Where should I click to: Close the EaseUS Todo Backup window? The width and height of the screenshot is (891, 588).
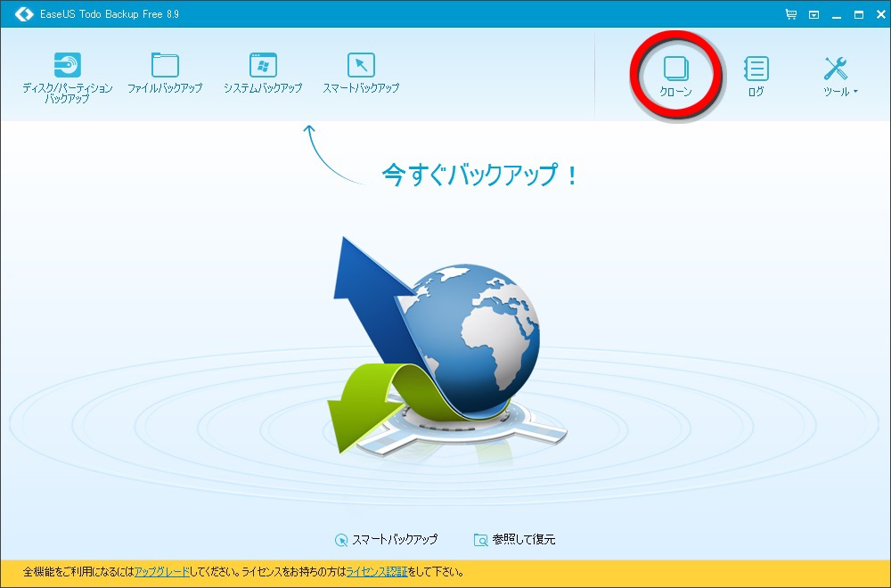pos(881,14)
